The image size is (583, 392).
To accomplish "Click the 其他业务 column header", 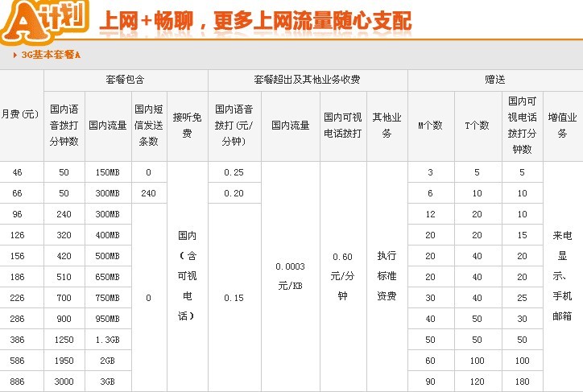I will point(387,126).
